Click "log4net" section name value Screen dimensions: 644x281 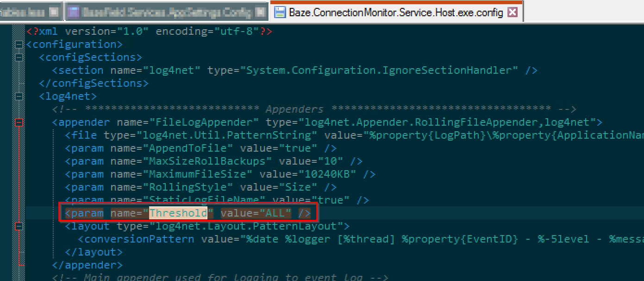click(x=172, y=70)
